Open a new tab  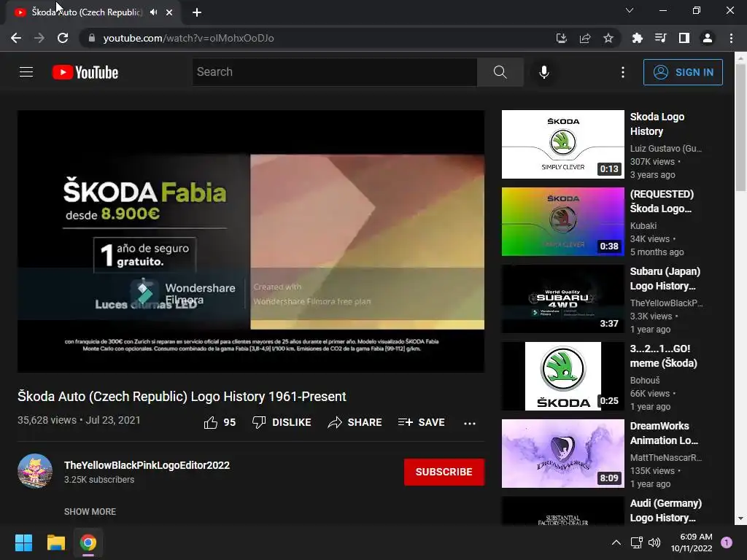point(197,12)
